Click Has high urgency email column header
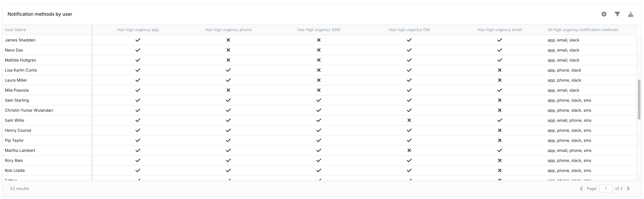Image resolution: width=644 pixels, height=199 pixels. pos(499,30)
